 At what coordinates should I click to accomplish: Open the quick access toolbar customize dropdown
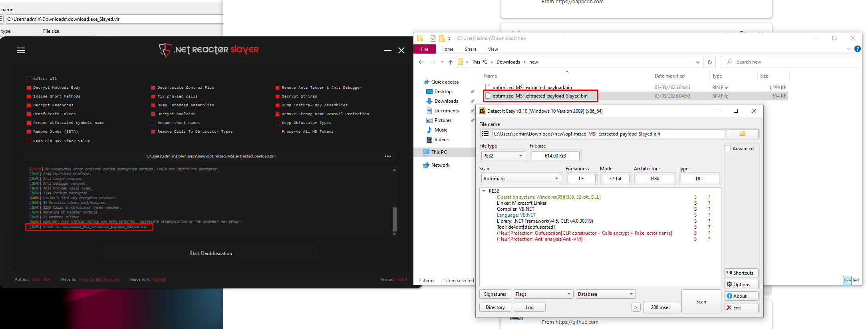pos(449,38)
